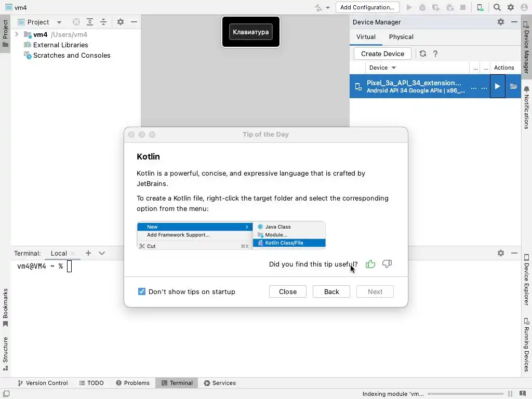This screenshot has height=399, width=532.
Task: Toggle tool window quick access icon bottom-left
Action: click(6, 394)
